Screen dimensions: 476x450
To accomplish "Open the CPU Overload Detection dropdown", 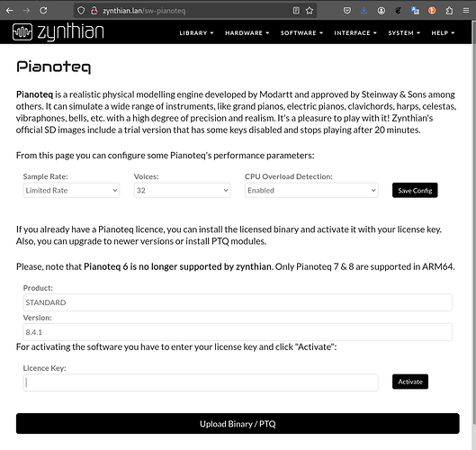I will click(311, 191).
